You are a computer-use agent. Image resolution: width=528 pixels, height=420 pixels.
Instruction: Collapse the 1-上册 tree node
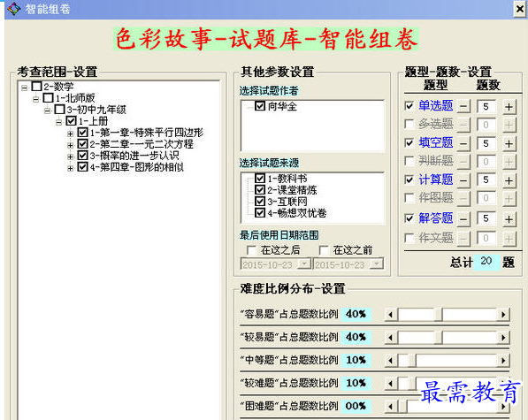(58, 122)
